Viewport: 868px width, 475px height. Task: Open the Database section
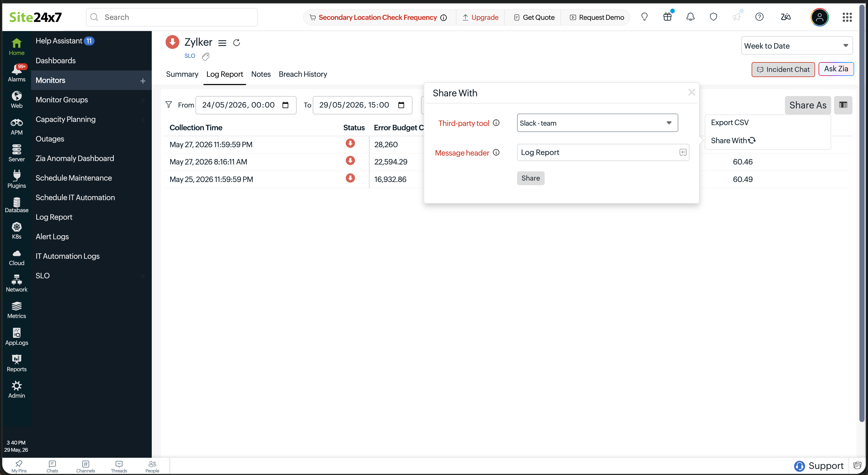click(x=16, y=205)
